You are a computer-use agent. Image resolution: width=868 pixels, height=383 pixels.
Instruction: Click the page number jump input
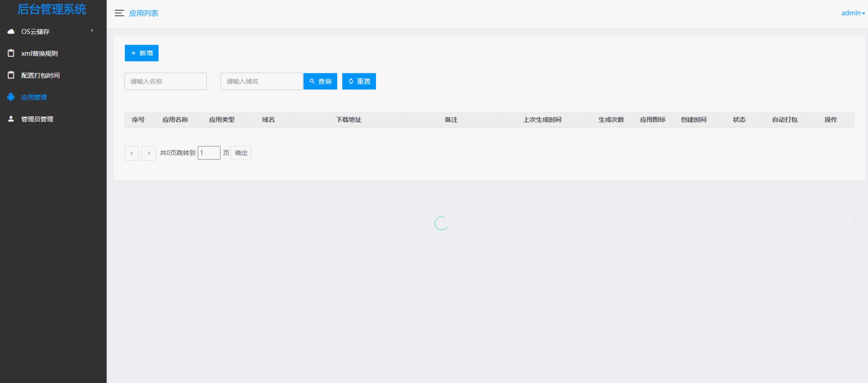tap(209, 153)
